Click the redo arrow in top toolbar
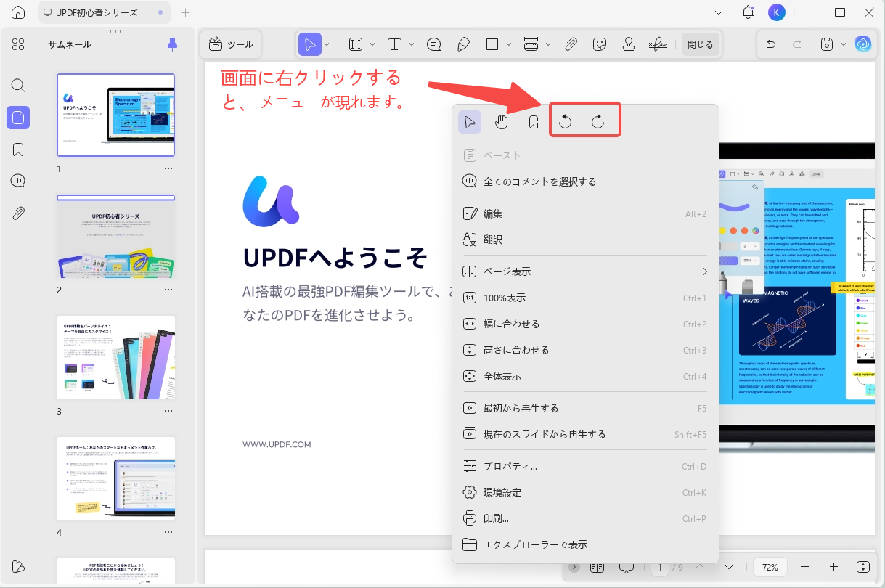This screenshot has height=588, width=885. [797, 44]
